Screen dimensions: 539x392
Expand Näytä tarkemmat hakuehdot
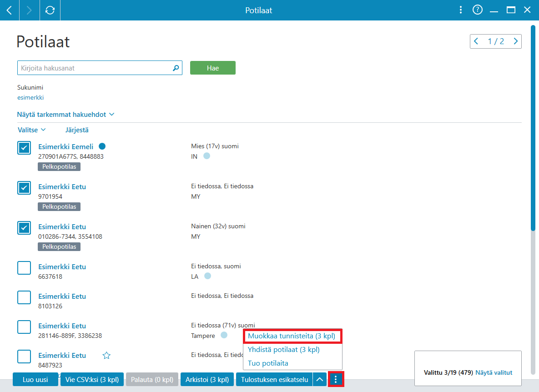(65, 115)
